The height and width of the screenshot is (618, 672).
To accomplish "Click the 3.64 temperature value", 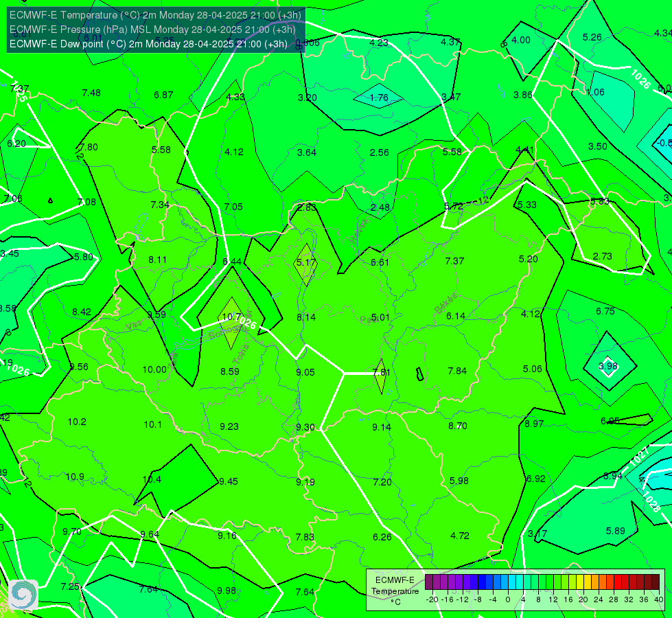I will click(307, 152).
